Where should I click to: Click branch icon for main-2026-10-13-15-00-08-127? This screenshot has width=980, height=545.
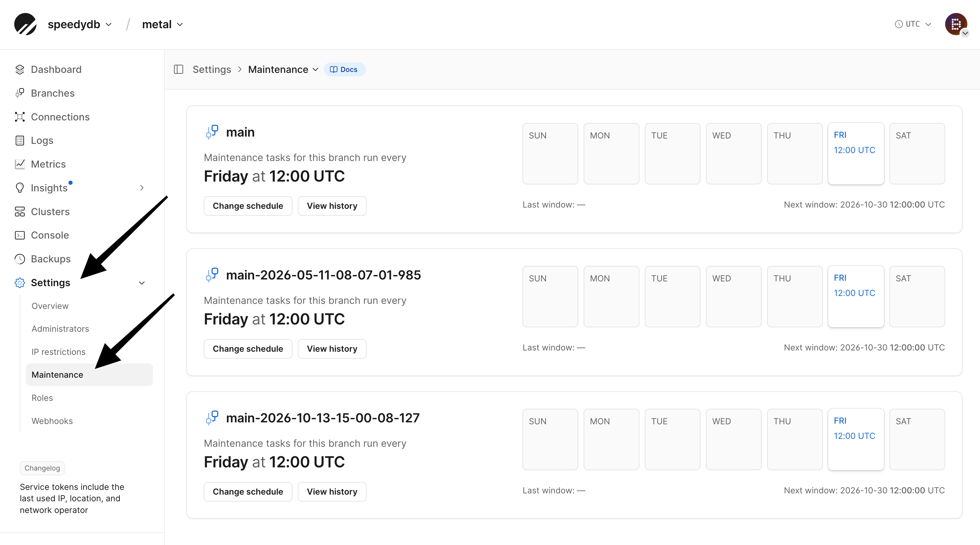212,418
